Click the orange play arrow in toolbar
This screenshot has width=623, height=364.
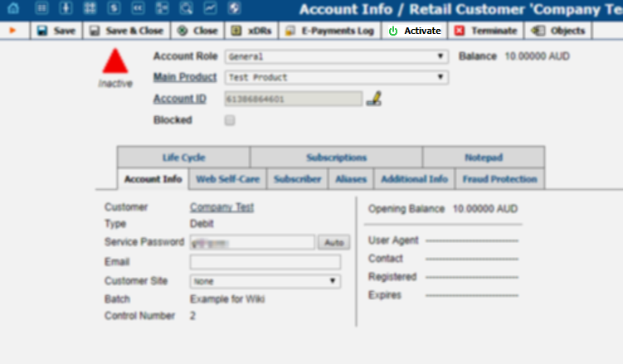point(13,31)
